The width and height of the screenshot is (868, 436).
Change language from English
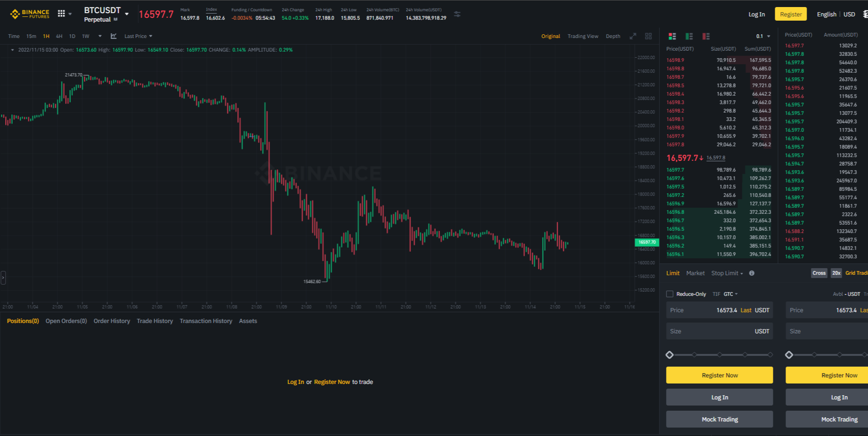click(826, 15)
